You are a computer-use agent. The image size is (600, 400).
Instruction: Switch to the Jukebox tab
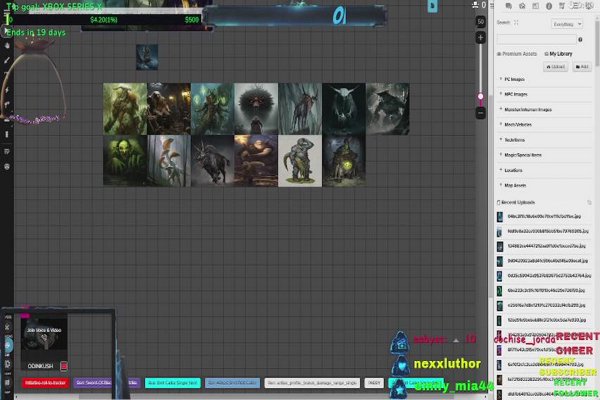point(562,6)
